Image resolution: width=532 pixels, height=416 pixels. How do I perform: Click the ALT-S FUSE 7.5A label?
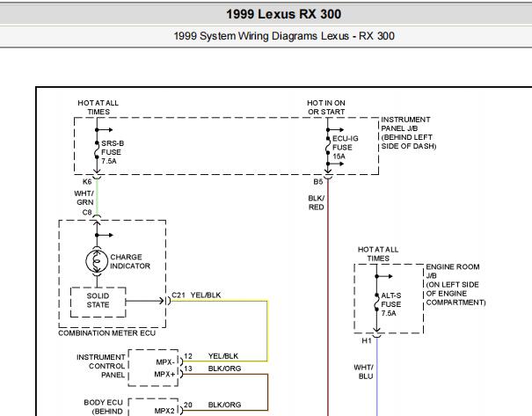(x=390, y=304)
